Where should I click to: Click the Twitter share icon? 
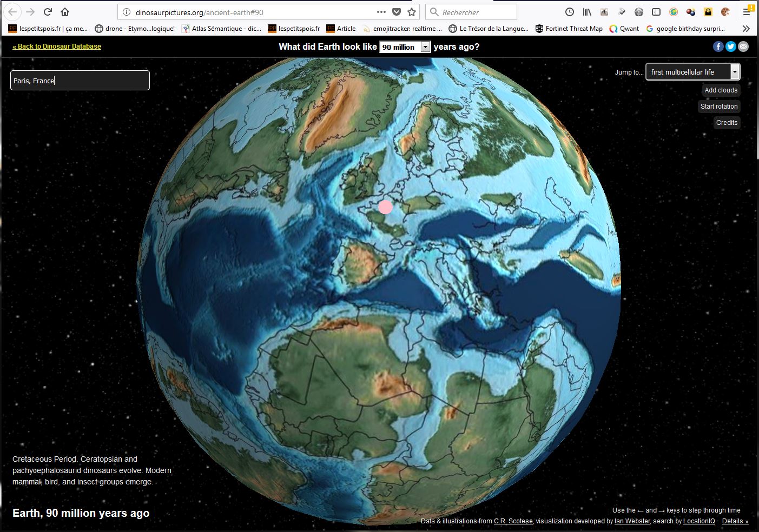[x=731, y=46]
